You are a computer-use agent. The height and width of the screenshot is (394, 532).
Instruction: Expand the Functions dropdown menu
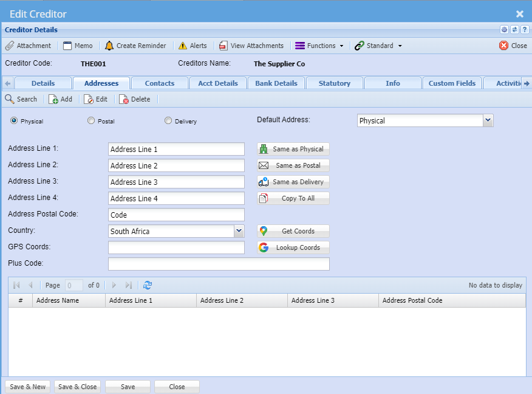pos(319,46)
